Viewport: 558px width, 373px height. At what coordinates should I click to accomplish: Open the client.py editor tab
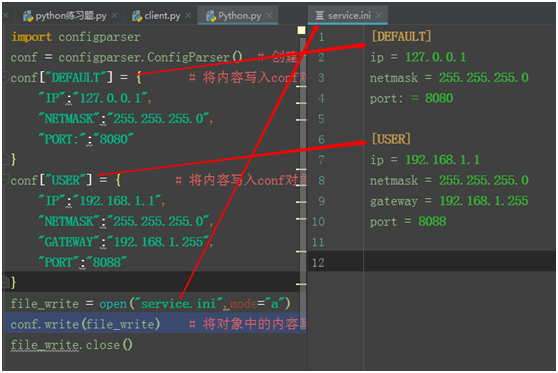[x=162, y=16]
